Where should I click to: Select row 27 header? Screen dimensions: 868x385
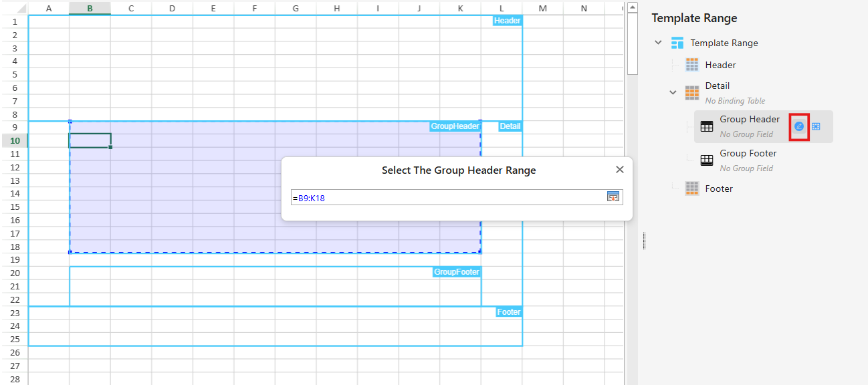[14, 366]
